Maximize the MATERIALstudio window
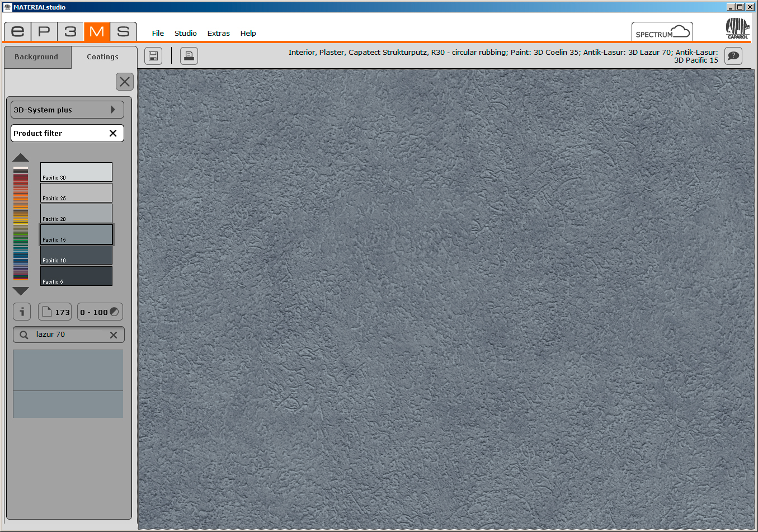758x532 pixels. [740, 7]
